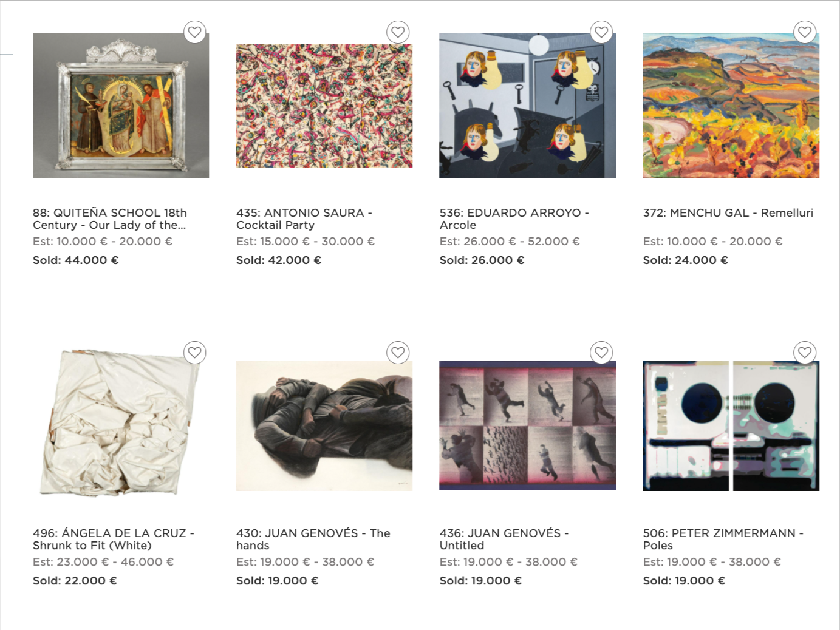Open lot 88 Quiteña School title link
Screen dimensions: 840x630
click(110, 219)
